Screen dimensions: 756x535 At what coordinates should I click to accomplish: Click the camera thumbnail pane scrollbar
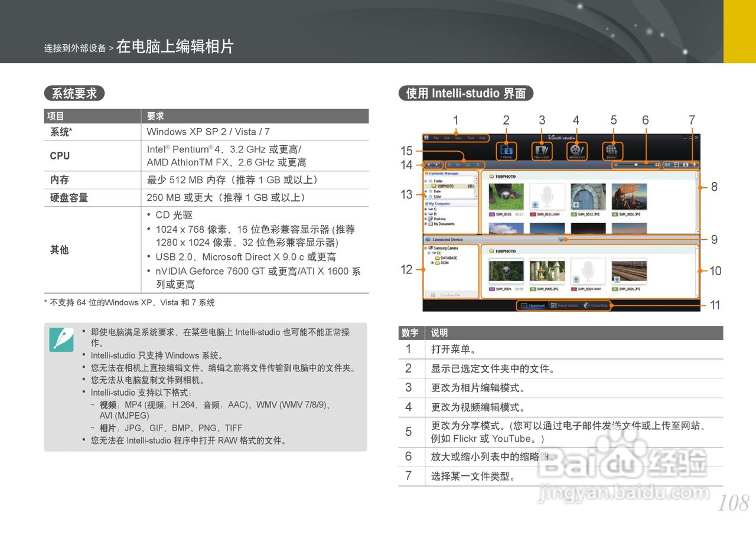(698, 271)
